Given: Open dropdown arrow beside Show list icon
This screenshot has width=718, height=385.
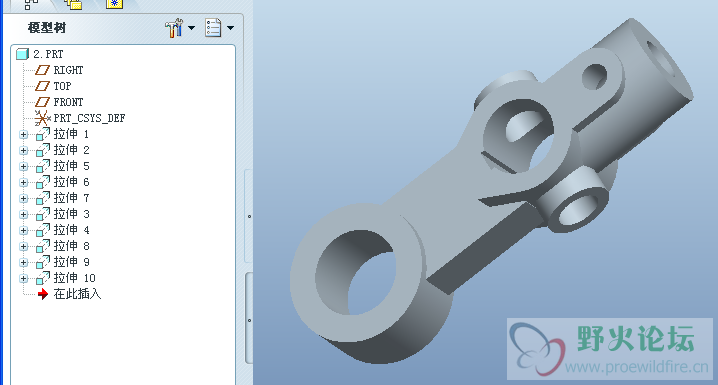Looking at the screenshot, I should click(x=230, y=28).
